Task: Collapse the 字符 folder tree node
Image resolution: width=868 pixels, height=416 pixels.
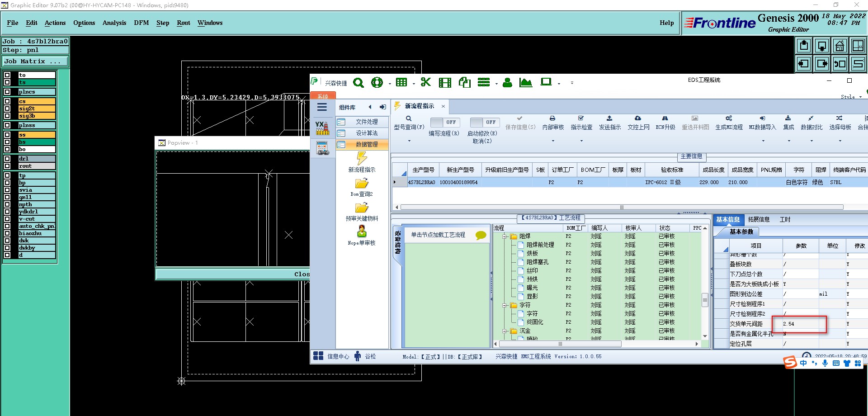Action: (505, 305)
